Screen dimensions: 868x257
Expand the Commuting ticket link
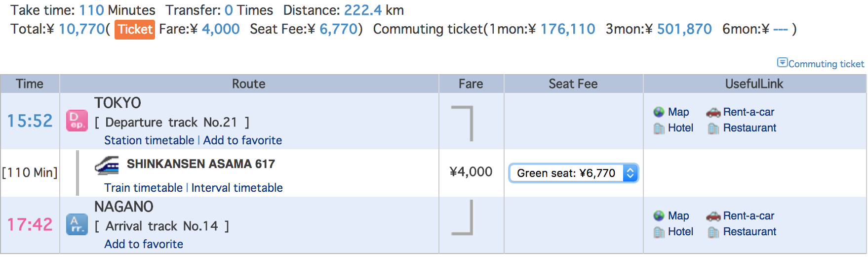pos(826,64)
